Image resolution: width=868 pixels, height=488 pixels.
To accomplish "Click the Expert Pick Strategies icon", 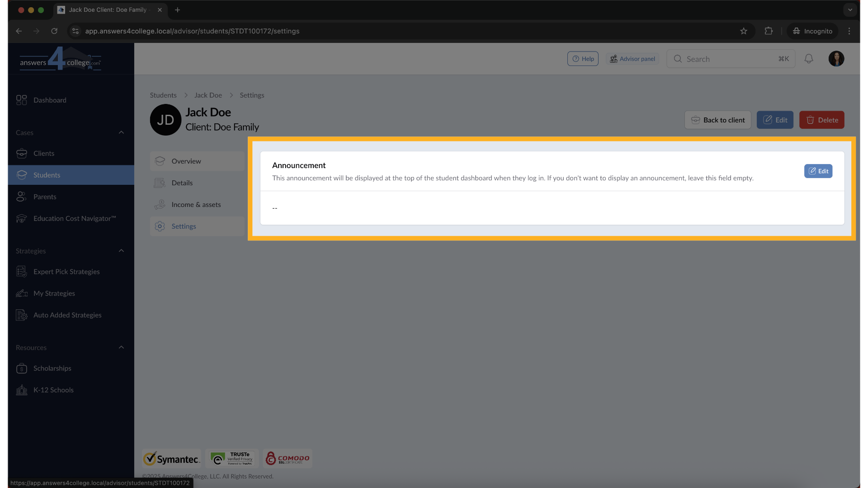I will 21,272.
